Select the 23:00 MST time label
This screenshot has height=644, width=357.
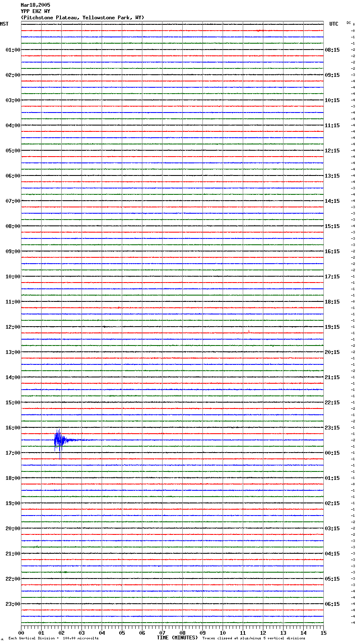pyautogui.click(x=13, y=604)
